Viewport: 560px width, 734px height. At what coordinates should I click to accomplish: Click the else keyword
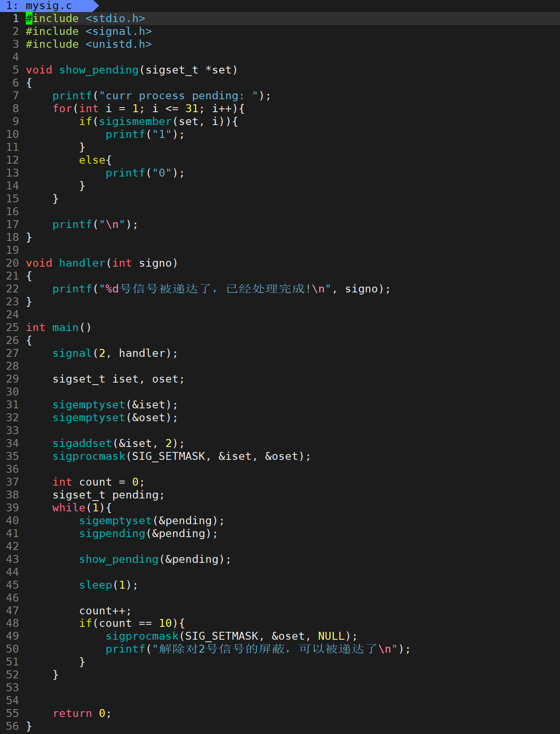tap(92, 160)
